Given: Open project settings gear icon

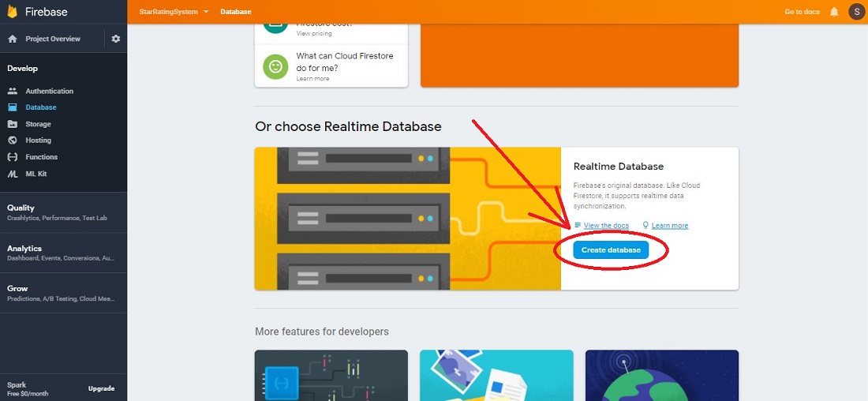Looking at the screenshot, I should click(x=116, y=39).
